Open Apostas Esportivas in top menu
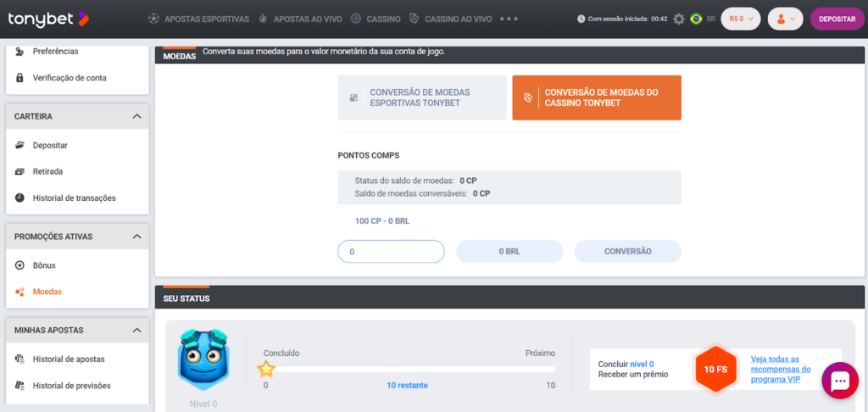This screenshot has width=868, height=412. pos(199,18)
